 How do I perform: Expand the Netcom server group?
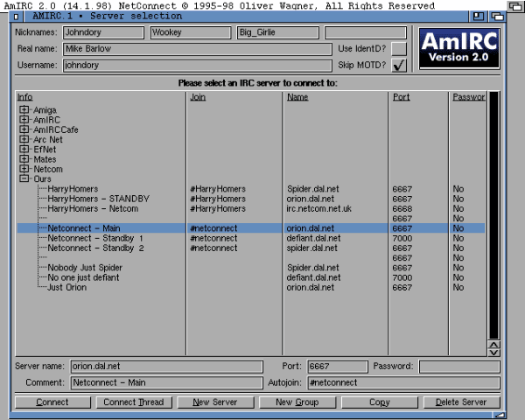tap(24, 169)
